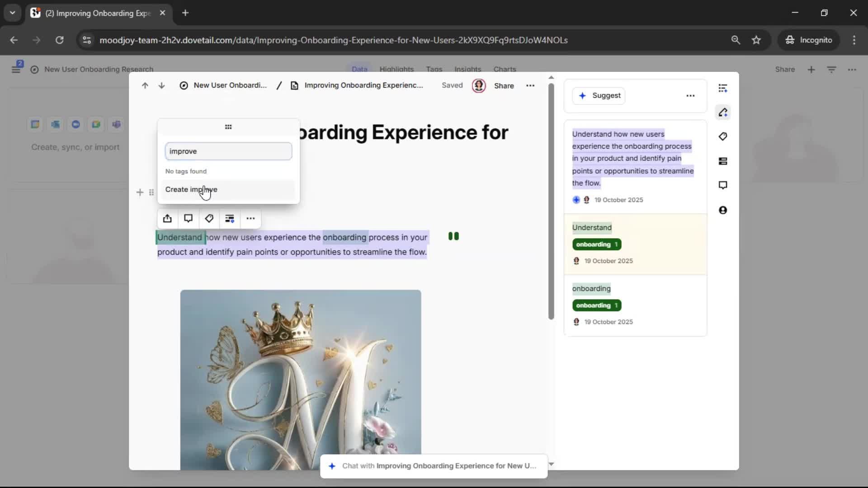
Task: Click the share/export icon in floating toolbar
Action: (167, 219)
